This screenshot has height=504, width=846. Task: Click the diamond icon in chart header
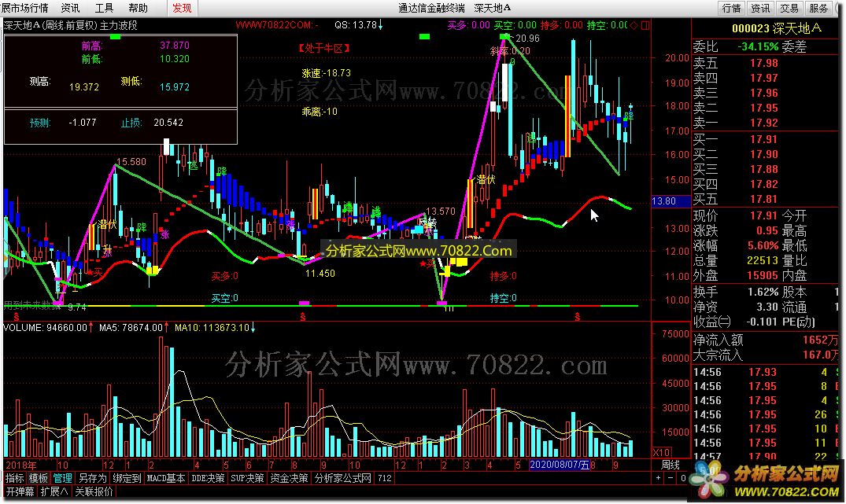tap(634, 25)
